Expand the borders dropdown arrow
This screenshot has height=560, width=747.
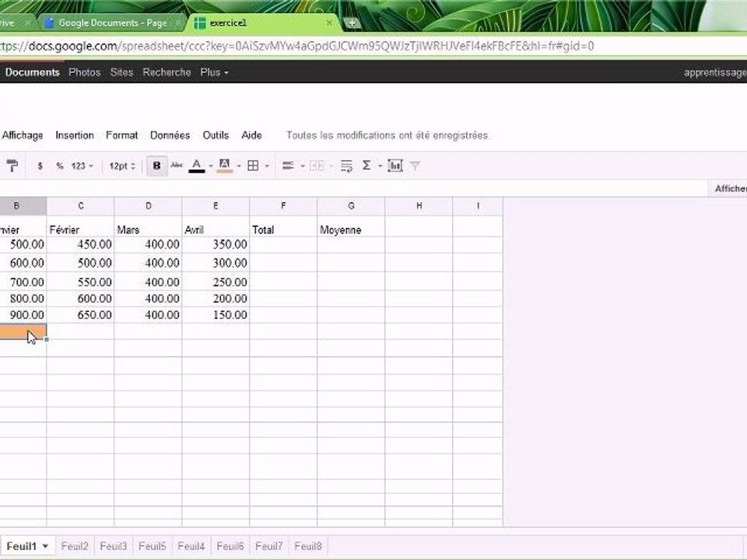267,166
